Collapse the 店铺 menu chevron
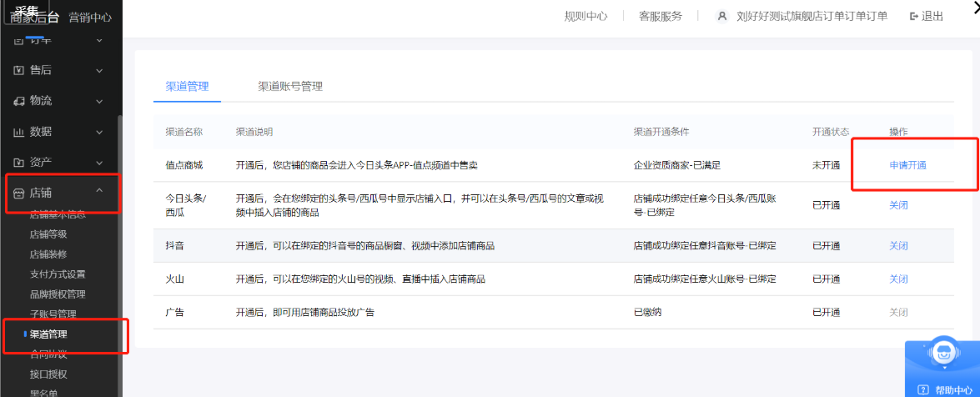980x397 pixels. click(x=99, y=192)
